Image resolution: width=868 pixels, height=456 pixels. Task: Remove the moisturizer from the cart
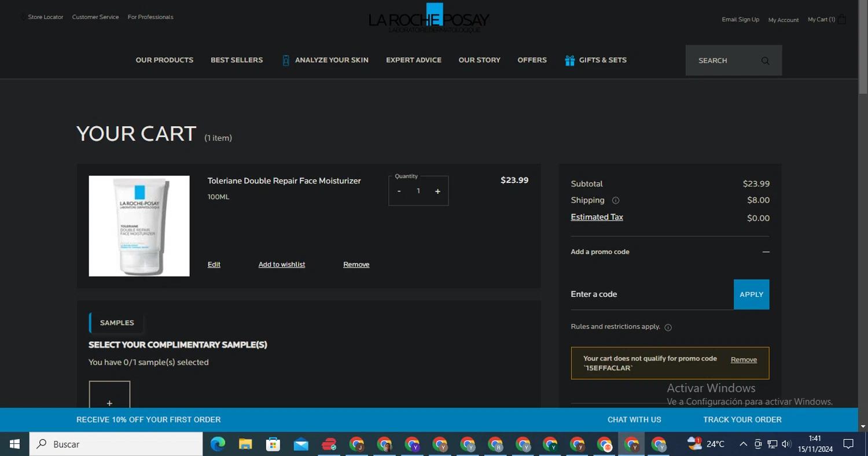(x=356, y=264)
